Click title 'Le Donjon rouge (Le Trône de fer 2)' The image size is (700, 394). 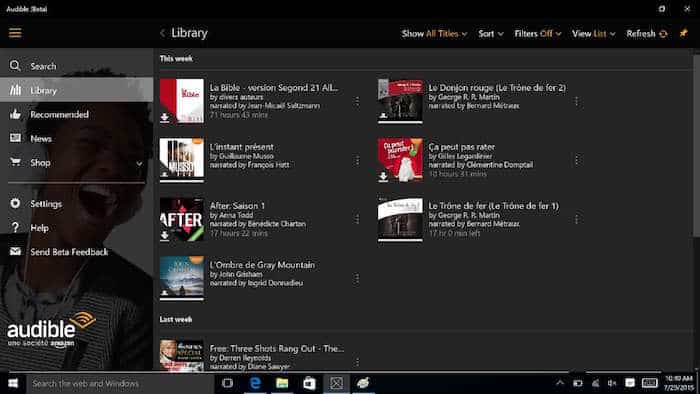coord(497,88)
